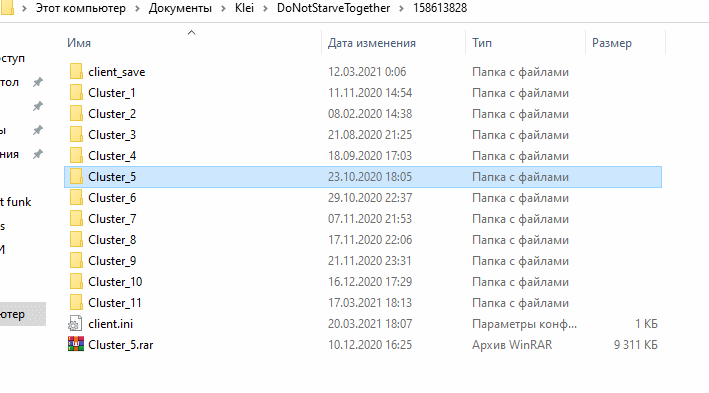
Task: Sort by the Дата изменения column header
Action: click(372, 43)
